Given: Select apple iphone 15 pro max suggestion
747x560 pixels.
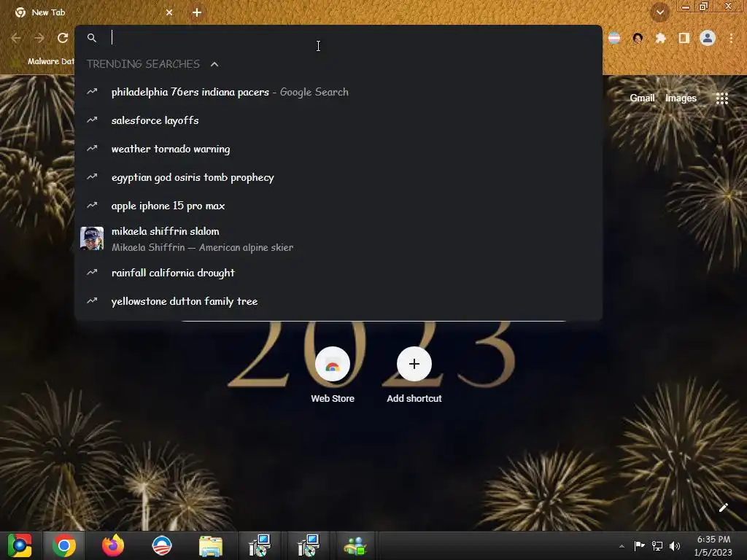Looking at the screenshot, I should (x=338, y=206).
